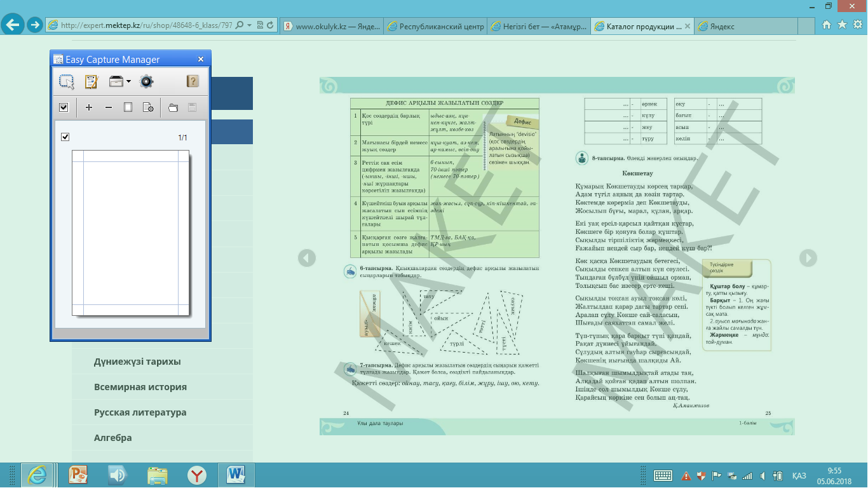Click the fit-page icon in Easy Capture Manager
The width and height of the screenshot is (868, 488).
point(128,107)
